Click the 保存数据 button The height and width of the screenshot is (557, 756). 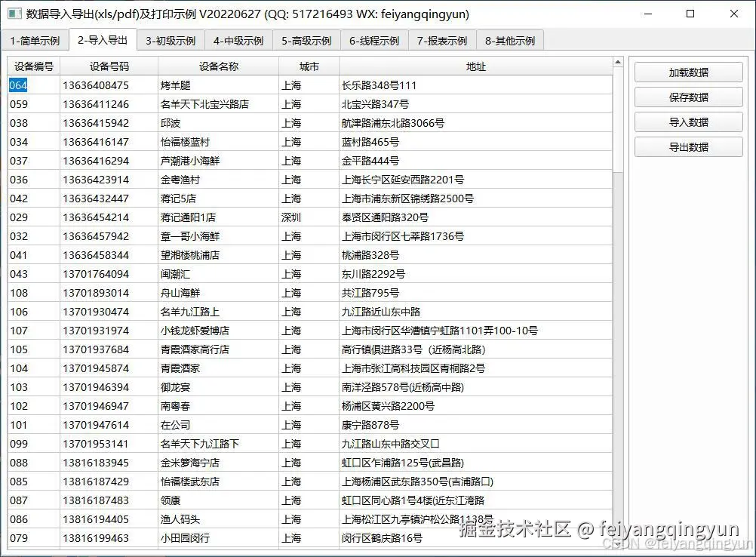[687, 97]
